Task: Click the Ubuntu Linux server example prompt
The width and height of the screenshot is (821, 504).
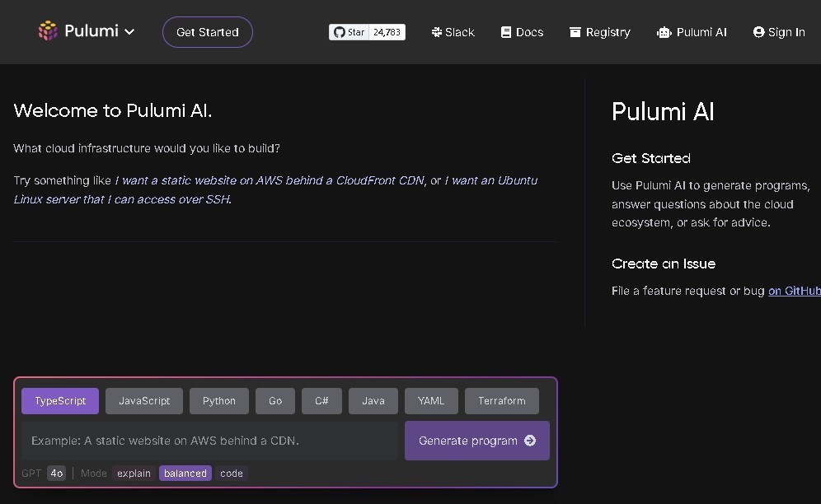Action: pos(275,189)
